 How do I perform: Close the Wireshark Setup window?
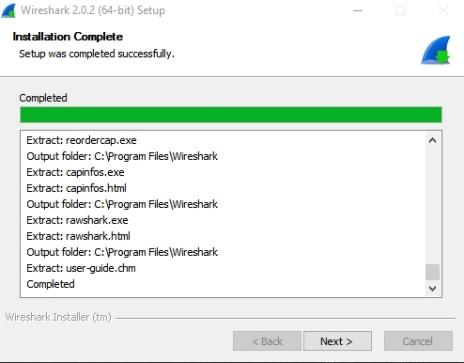443,10
